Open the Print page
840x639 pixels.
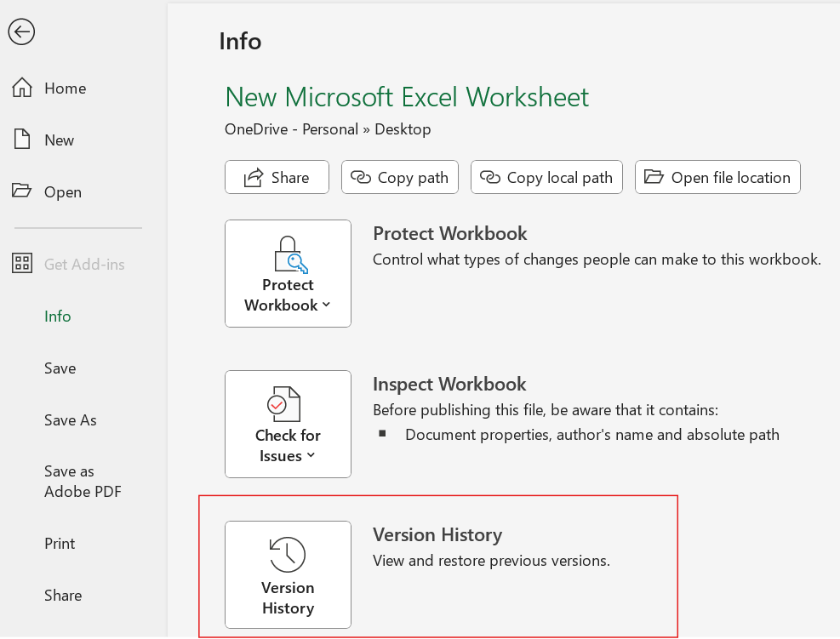tap(60, 544)
